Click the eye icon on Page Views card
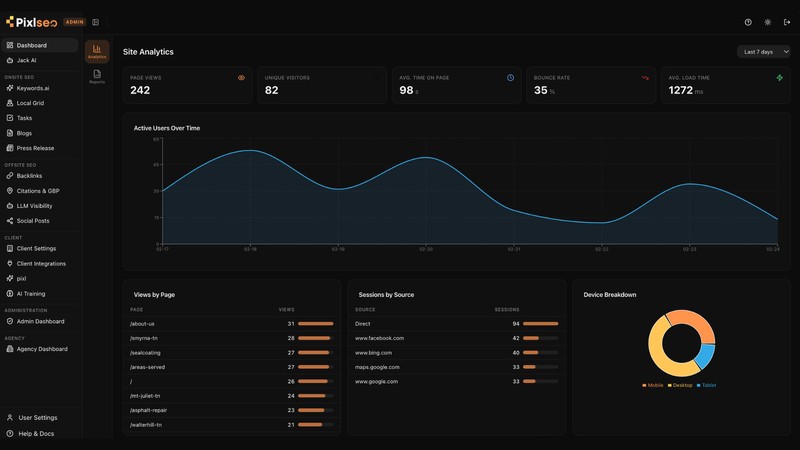This screenshot has width=800, height=450. (241, 78)
